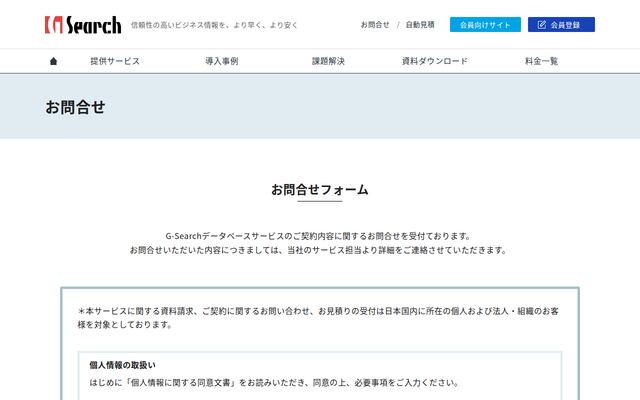
Task: Click the 個人情報の取扱い heading
Action: click(122, 365)
